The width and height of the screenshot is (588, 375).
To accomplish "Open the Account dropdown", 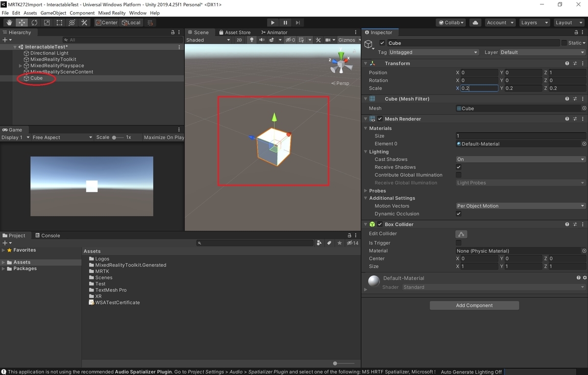I will [x=500, y=23].
